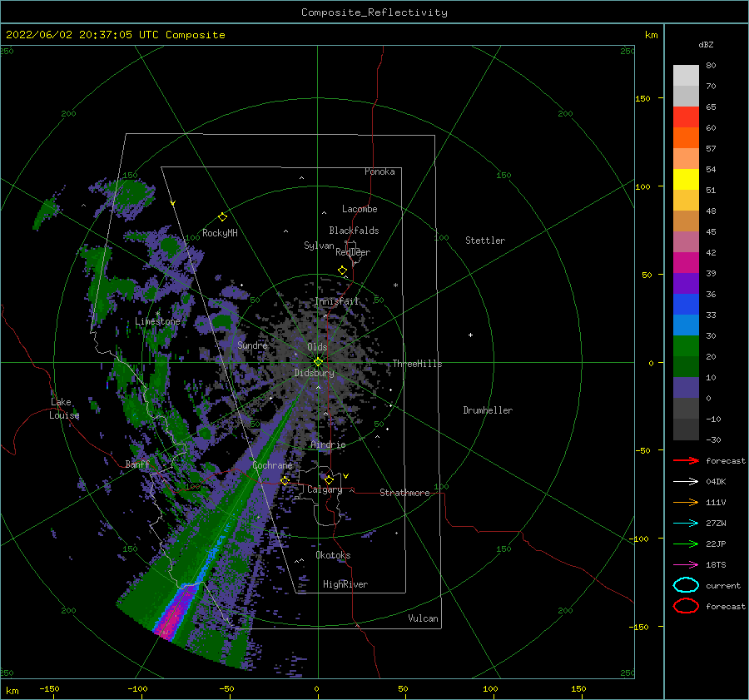Click the Innisfail city label
The width and height of the screenshot is (749, 700).
(x=337, y=301)
